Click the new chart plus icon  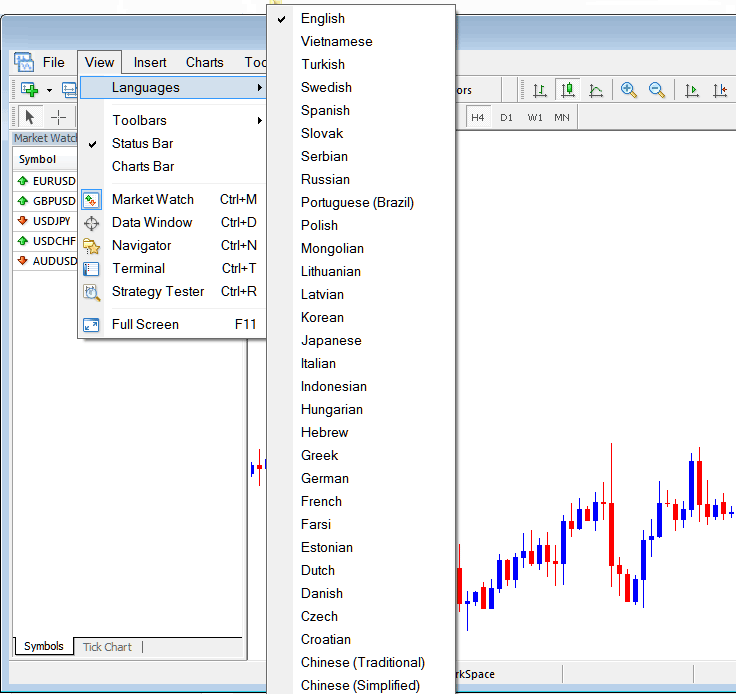(x=28, y=90)
